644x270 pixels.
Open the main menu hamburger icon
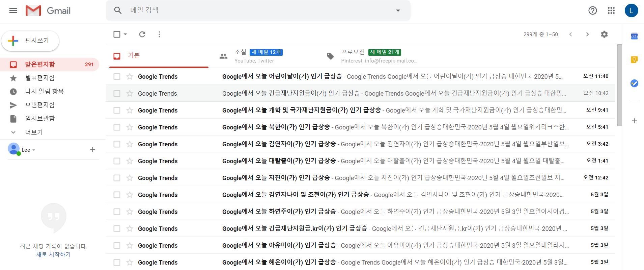pos(13,10)
